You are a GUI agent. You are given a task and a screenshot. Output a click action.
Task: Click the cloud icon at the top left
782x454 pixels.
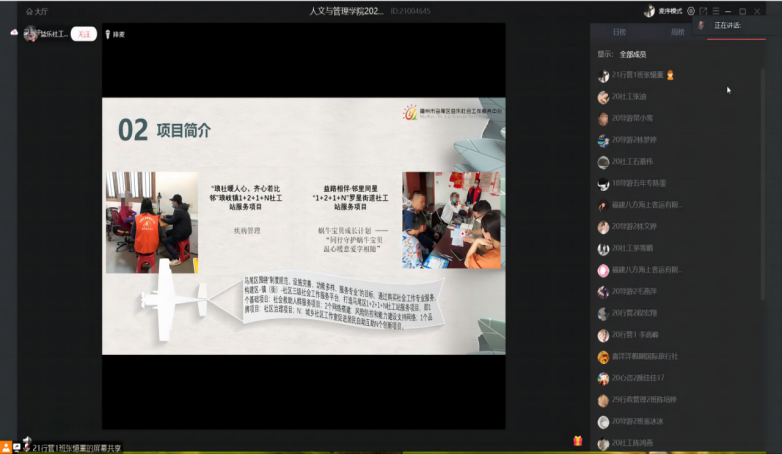pos(14,33)
